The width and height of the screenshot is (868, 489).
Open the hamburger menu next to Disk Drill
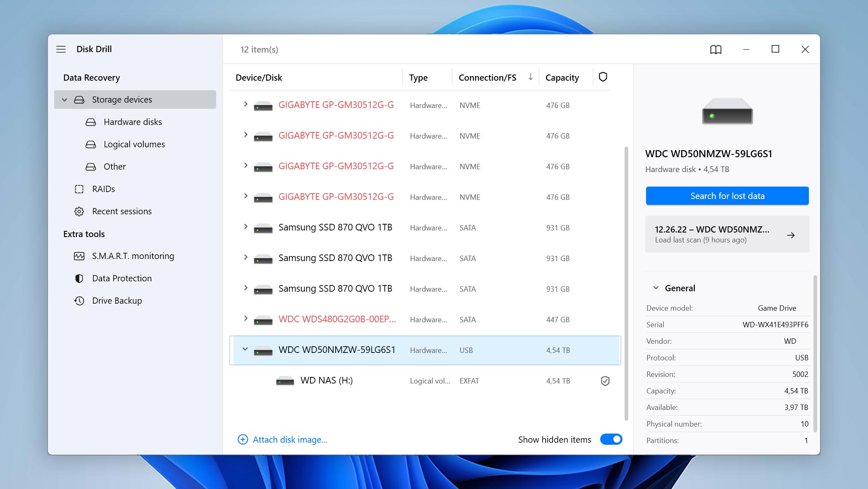[x=61, y=49]
